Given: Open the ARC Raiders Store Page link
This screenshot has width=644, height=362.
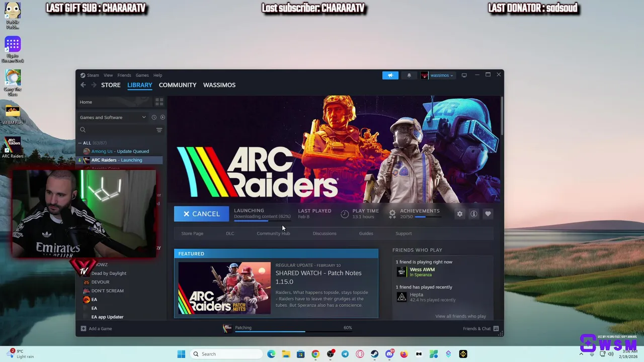Looking at the screenshot, I should pos(192,233).
